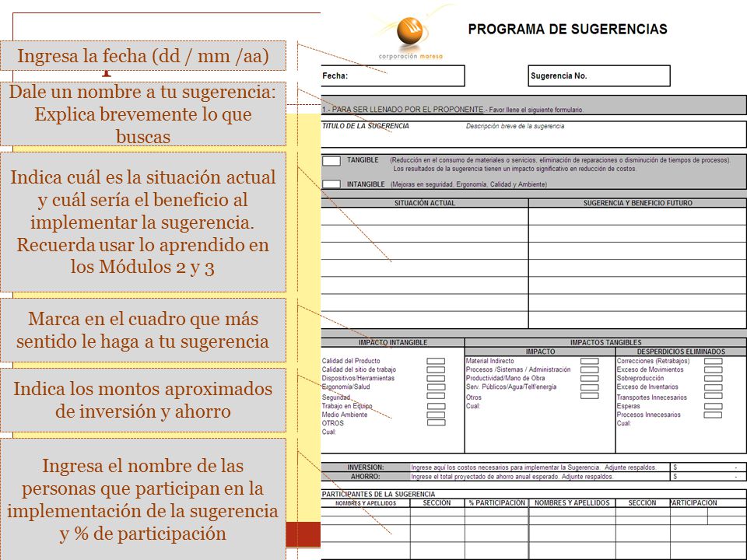Check the Otros box under Impacto
The image size is (747, 560).
589,395
